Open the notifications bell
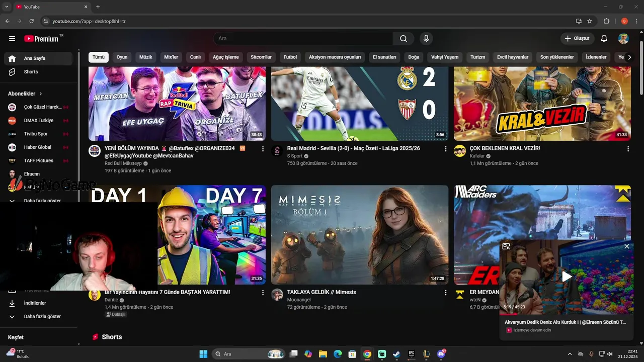644x362 pixels. tap(604, 39)
